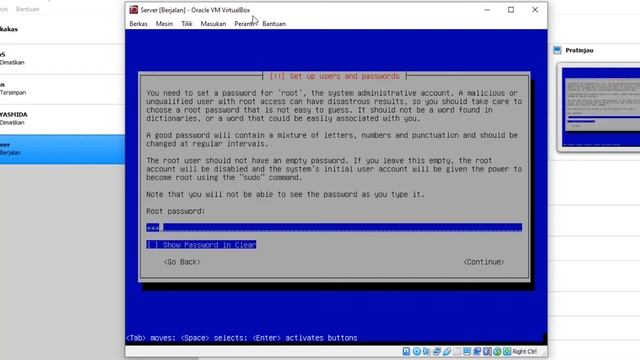Select the running (Berjalan) VM in Manager list

pos(62,149)
